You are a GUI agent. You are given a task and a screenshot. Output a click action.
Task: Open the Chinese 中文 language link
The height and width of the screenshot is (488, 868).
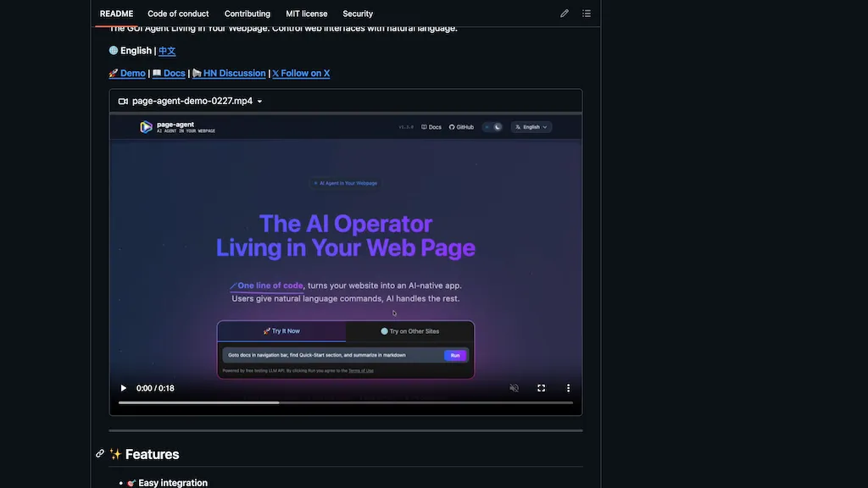pos(167,51)
